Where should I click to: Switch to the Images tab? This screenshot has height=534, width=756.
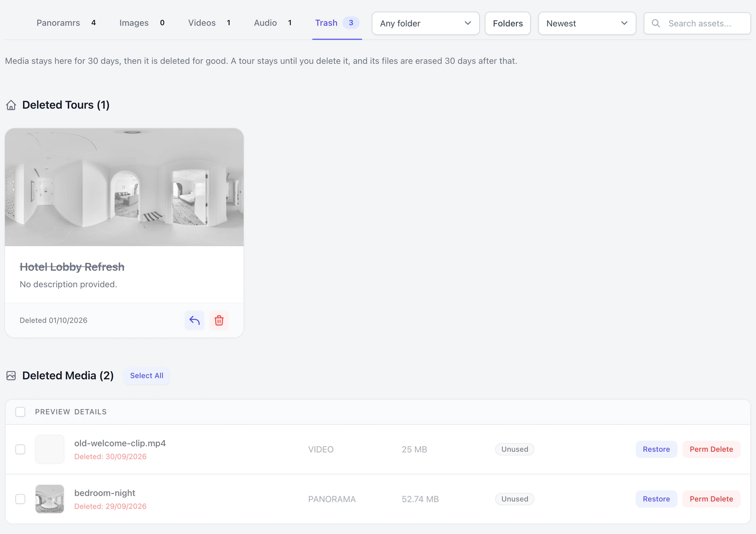click(142, 23)
